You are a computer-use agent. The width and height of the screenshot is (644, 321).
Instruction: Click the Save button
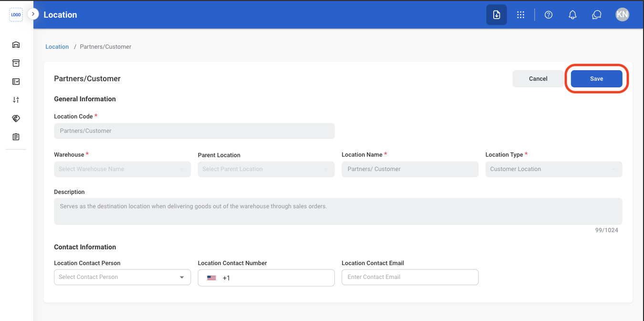pos(597,79)
